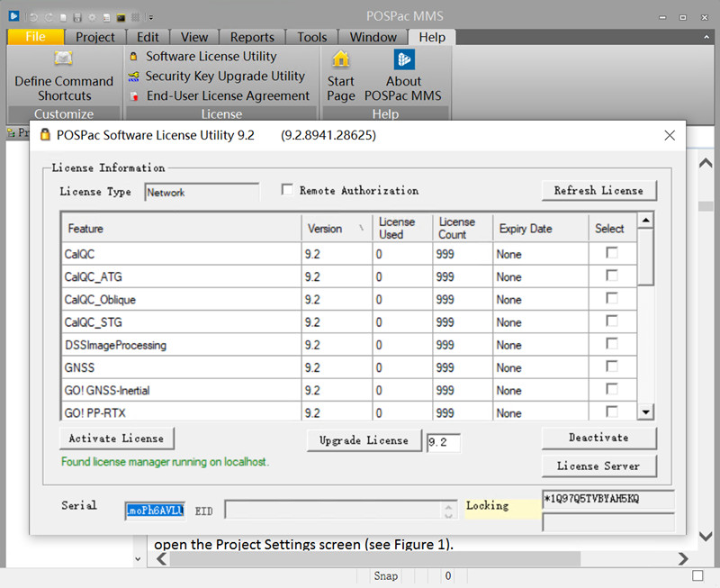Image resolution: width=720 pixels, height=588 pixels.
Task: Launch the Security Key Upgrade Utility
Action: pyautogui.click(x=135, y=77)
